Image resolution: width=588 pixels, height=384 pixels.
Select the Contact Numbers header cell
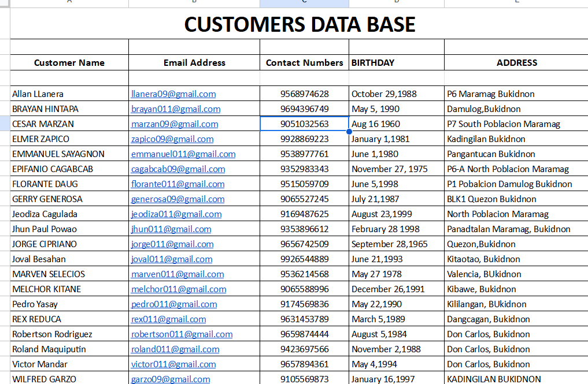(x=304, y=62)
